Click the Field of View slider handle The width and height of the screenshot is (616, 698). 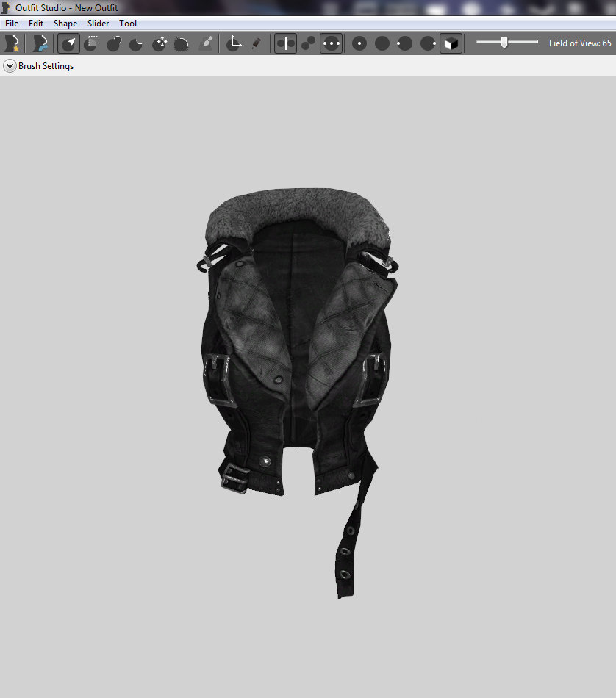coord(504,43)
